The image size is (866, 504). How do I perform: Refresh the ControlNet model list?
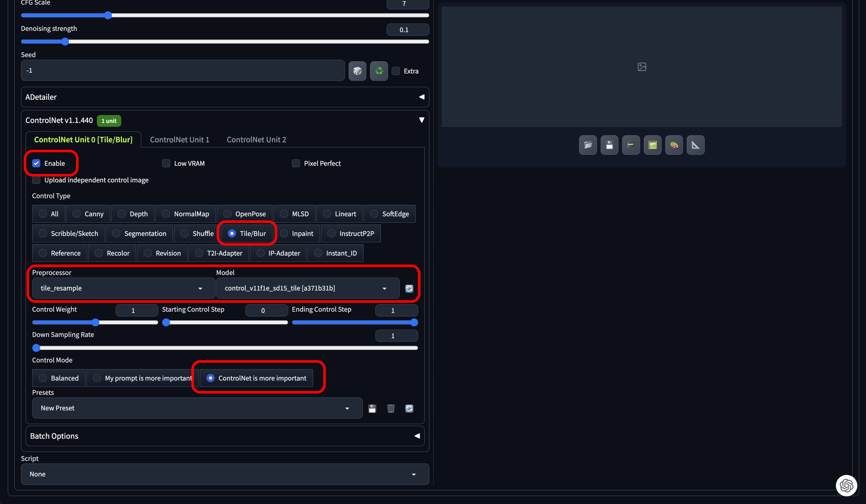coord(409,288)
